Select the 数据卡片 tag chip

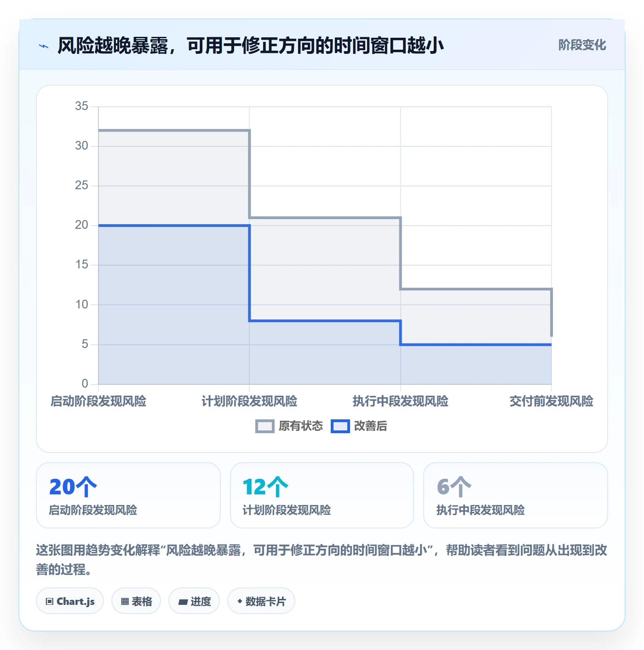pos(261,601)
